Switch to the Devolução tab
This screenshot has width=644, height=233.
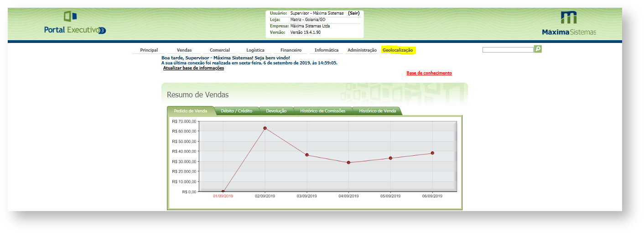point(276,111)
